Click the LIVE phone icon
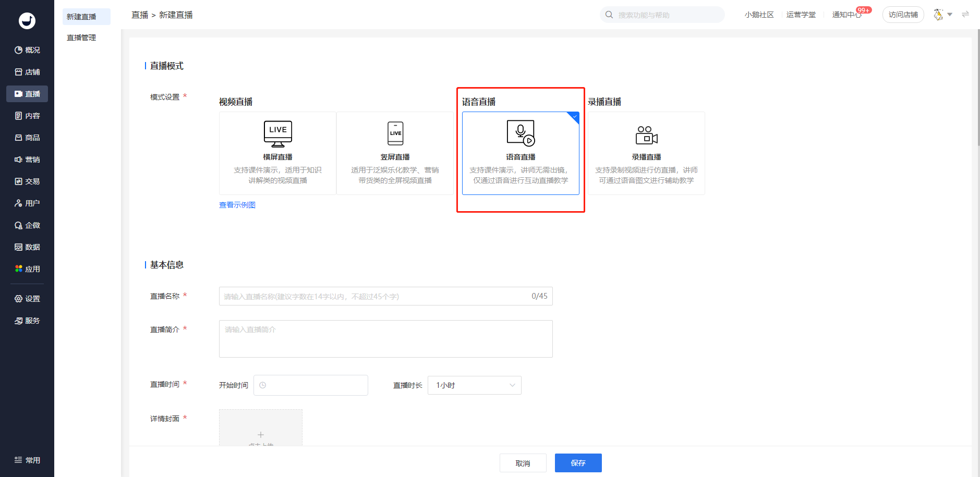The height and width of the screenshot is (477, 980). (x=395, y=133)
